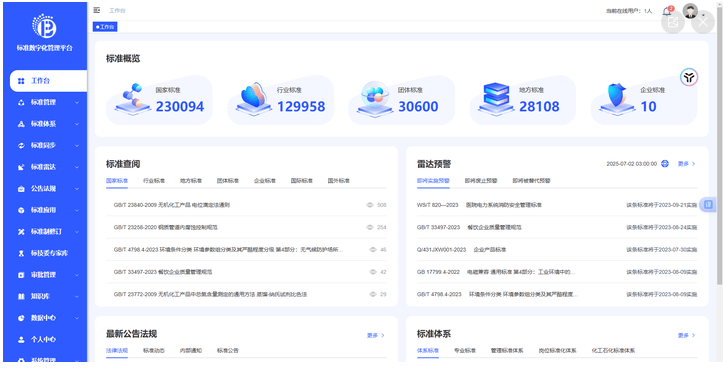723x370 pixels.
Task: Click the 标准同步 sync icon
Action: point(21,145)
